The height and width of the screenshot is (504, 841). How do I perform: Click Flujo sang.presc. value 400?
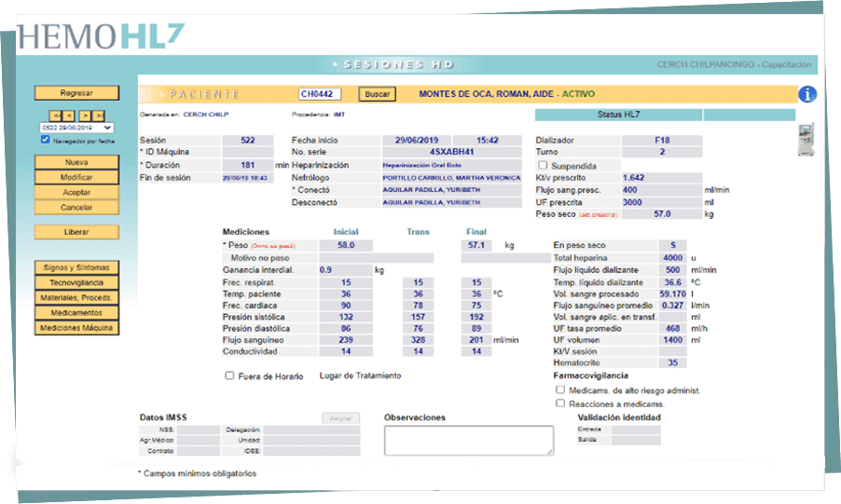[x=662, y=190]
